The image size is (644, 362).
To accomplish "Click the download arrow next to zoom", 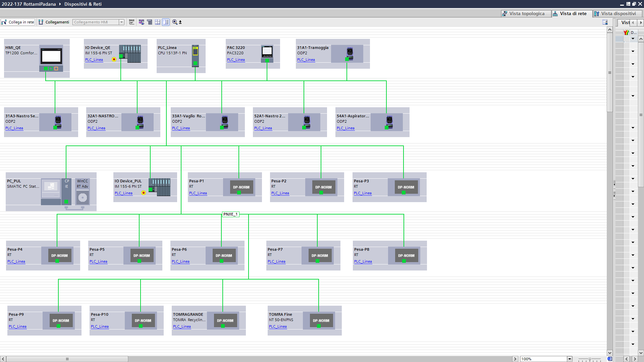I will tap(180, 22).
